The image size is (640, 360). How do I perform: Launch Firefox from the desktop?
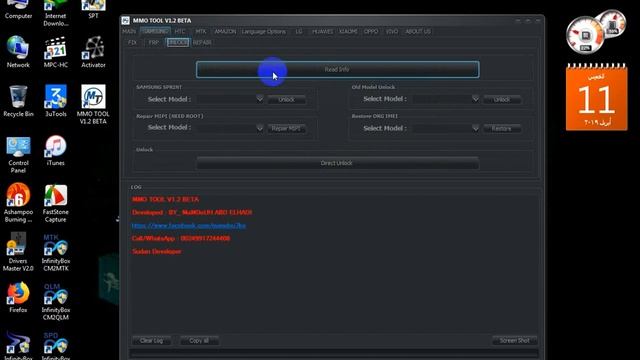pyautogui.click(x=18, y=297)
